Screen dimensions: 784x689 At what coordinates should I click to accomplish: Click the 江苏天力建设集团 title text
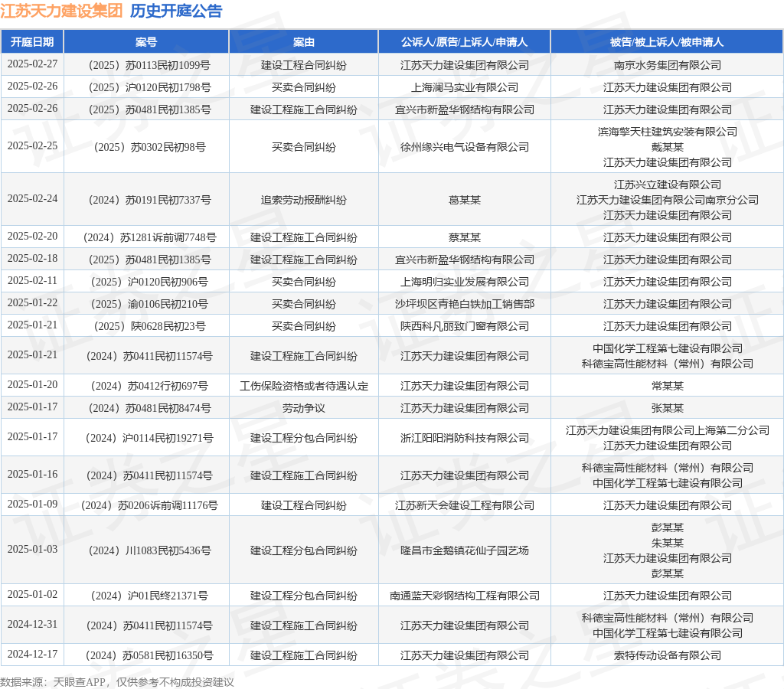click(61, 11)
